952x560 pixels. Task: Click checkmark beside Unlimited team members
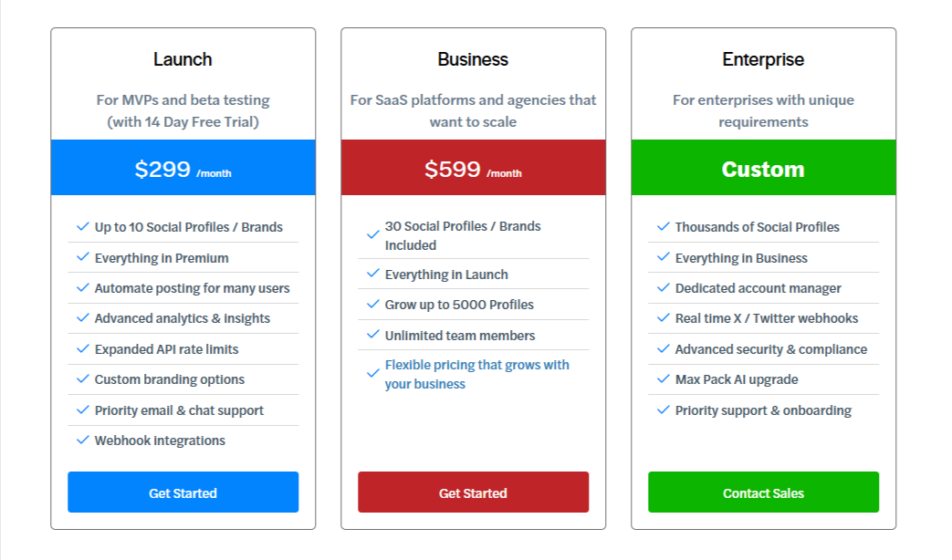(373, 335)
